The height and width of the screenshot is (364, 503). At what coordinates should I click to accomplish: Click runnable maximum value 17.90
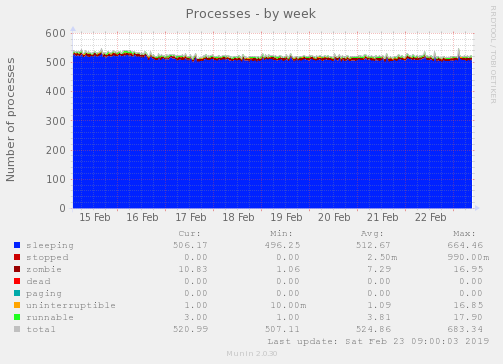(468, 317)
